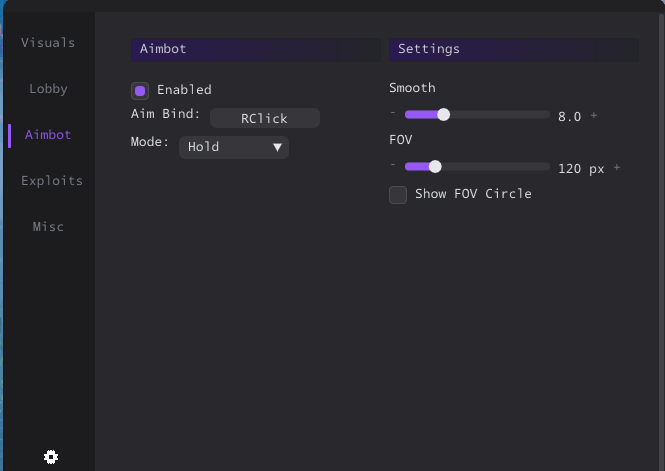The width and height of the screenshot is (665, 471).
Task: Click the vertical scrollbar on the right edge
Action: point(662,242)
